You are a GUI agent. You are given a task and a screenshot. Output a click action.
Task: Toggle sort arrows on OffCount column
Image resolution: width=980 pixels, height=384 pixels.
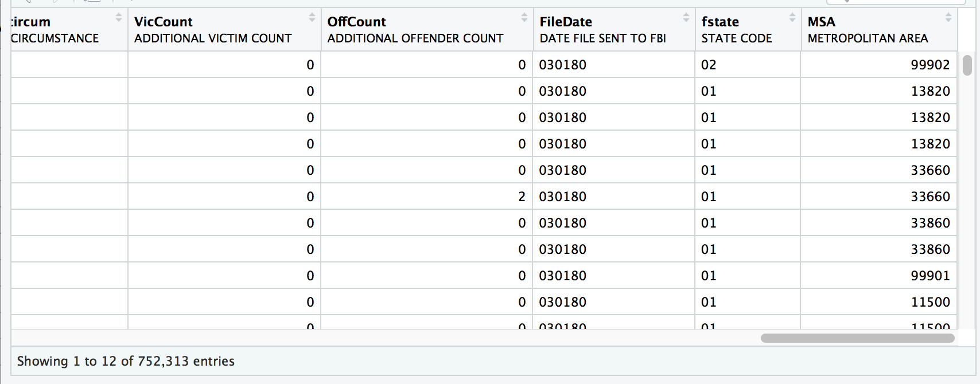tap(524, 18)
